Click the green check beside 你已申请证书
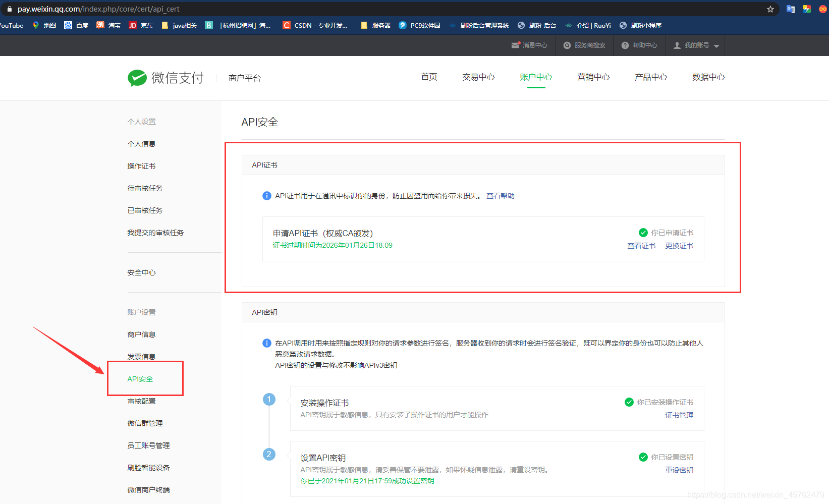The height and width of the screenshot is (504, 829). click(643, 233)
